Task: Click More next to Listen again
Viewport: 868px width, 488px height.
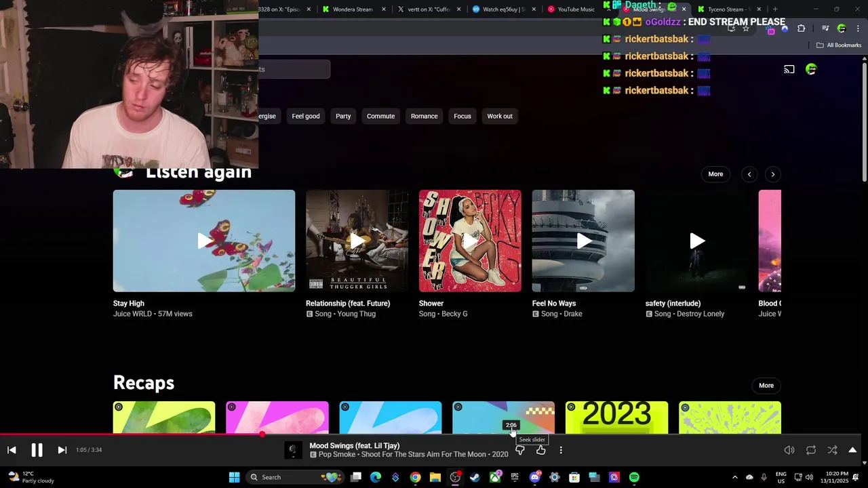Action: (715, 174)
